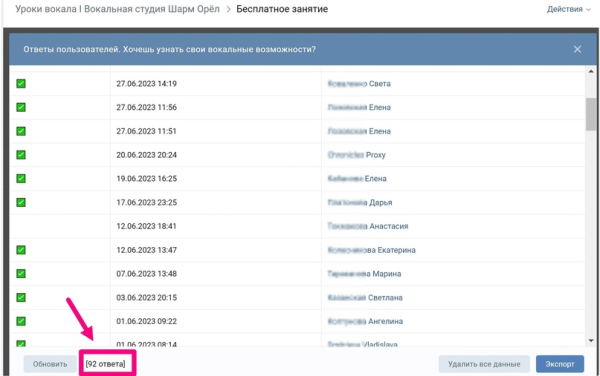Screen dimensions: 600x376
Task: Toggle checkbox for 20.06.2023 20:24 row
Action: click(x=21, y=155)
